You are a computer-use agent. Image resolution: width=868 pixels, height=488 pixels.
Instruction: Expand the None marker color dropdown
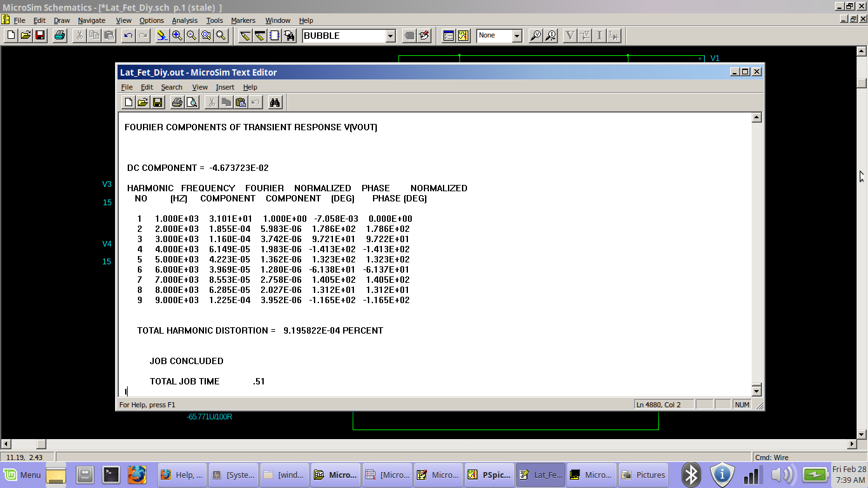(x=517, y=36)
